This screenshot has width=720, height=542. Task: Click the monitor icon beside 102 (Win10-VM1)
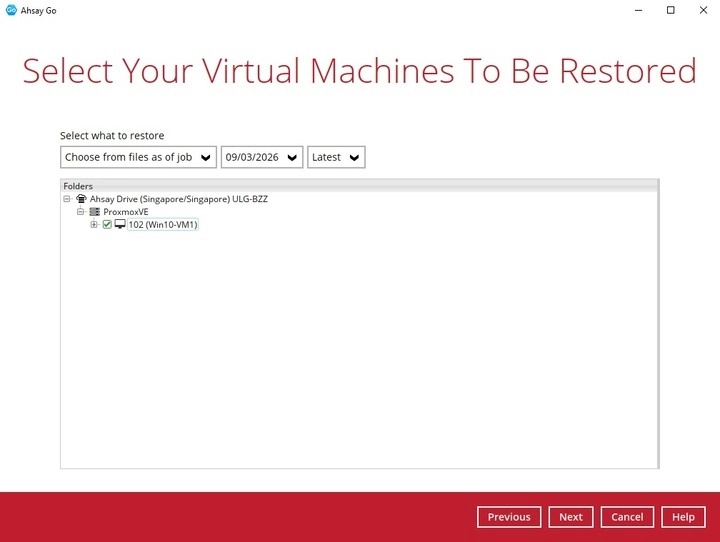120,224
